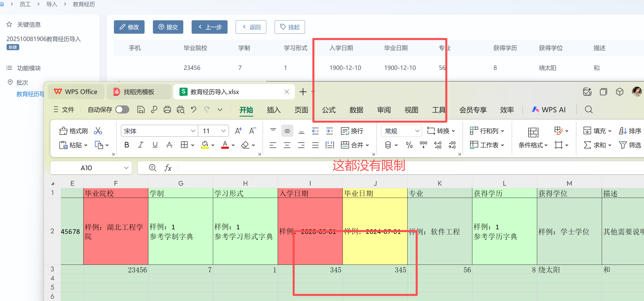Expand the font size 11 dropdown

(x=223, y=131)
